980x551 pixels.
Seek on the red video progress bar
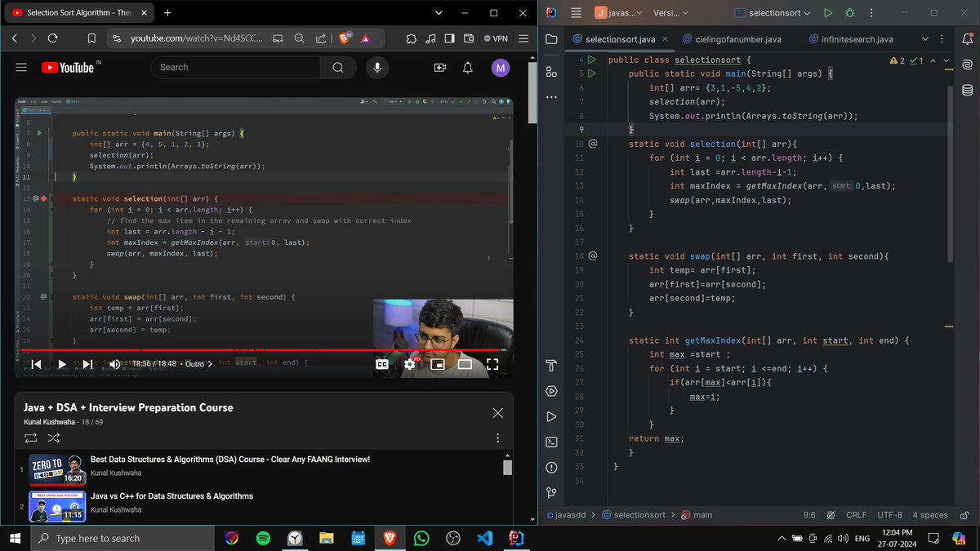(x=264, y=349)
